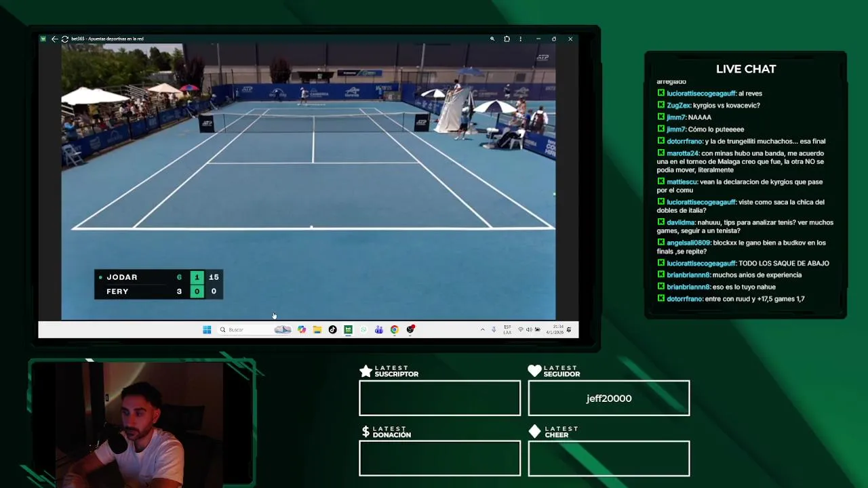Open the notification bell in taskbar
Screen dimensions: 868x488
point(569,329)
